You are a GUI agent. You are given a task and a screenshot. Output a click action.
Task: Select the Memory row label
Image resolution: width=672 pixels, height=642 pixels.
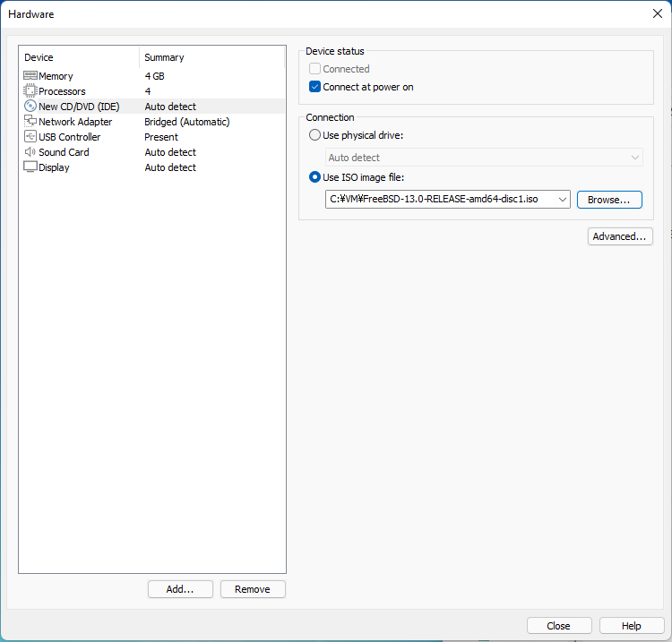56,76
